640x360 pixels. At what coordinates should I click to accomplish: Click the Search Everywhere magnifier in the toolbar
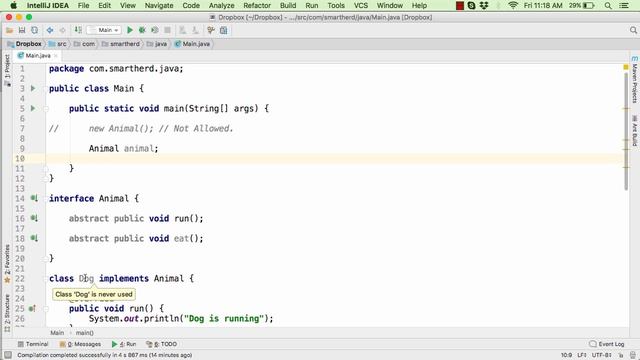[633, 30]
